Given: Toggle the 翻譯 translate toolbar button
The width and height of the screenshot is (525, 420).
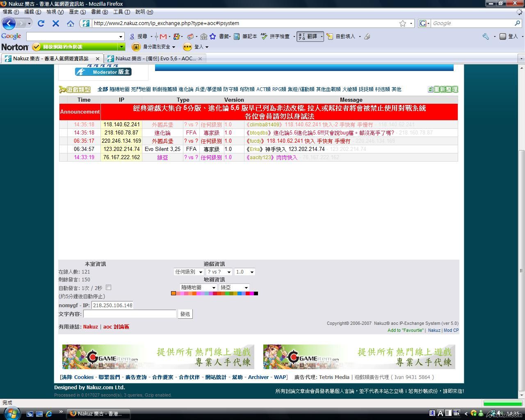Looking at the screenshot, I should click(x=308, y=37).
